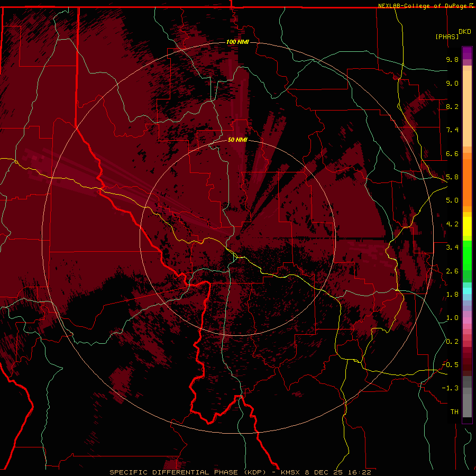Click the 7.4 scale value label
The image size is (476, 476).
(x=452, y=130)
